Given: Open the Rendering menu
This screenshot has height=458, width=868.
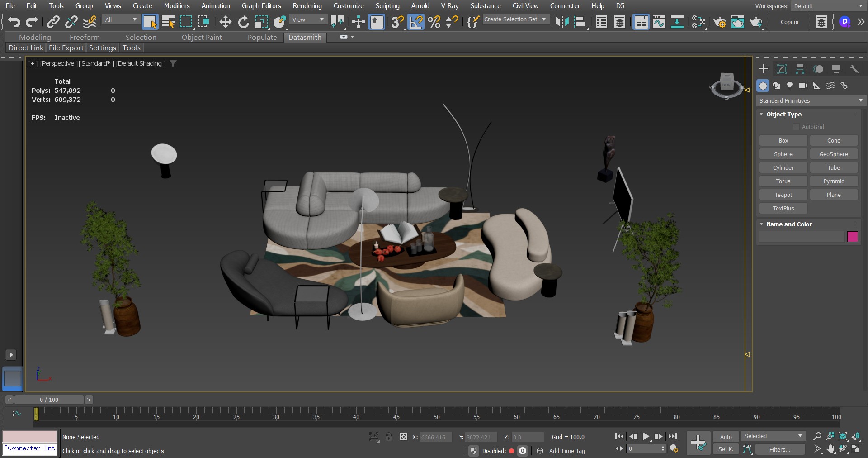Looking at the screenshot, I should click(x=307, y=6).
